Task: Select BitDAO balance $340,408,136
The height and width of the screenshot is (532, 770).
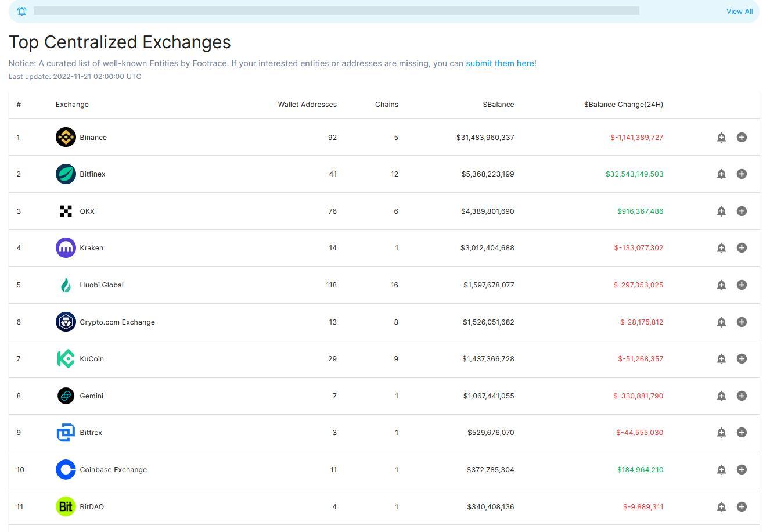Action: [491, 507]
